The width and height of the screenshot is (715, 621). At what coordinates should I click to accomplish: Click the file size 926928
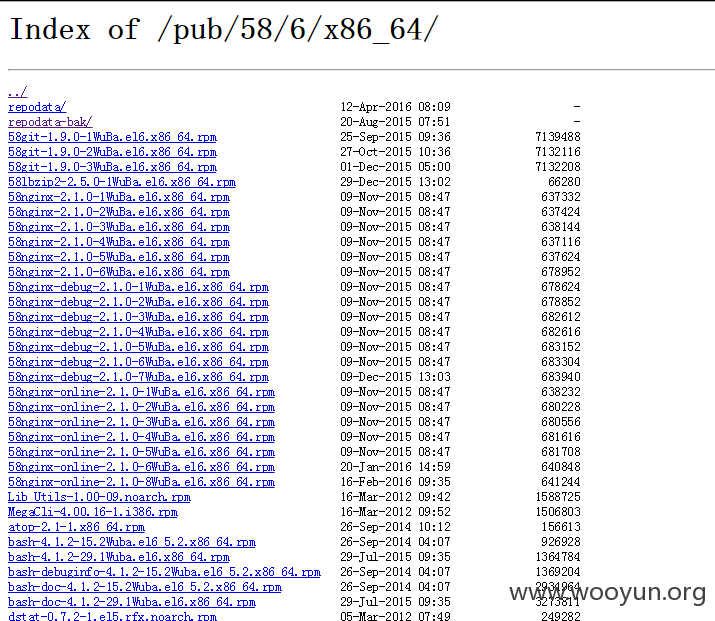(561, 543)
